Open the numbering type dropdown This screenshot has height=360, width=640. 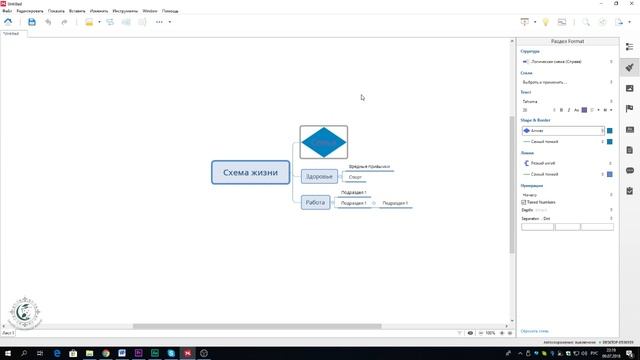click(x=567, y=195)
